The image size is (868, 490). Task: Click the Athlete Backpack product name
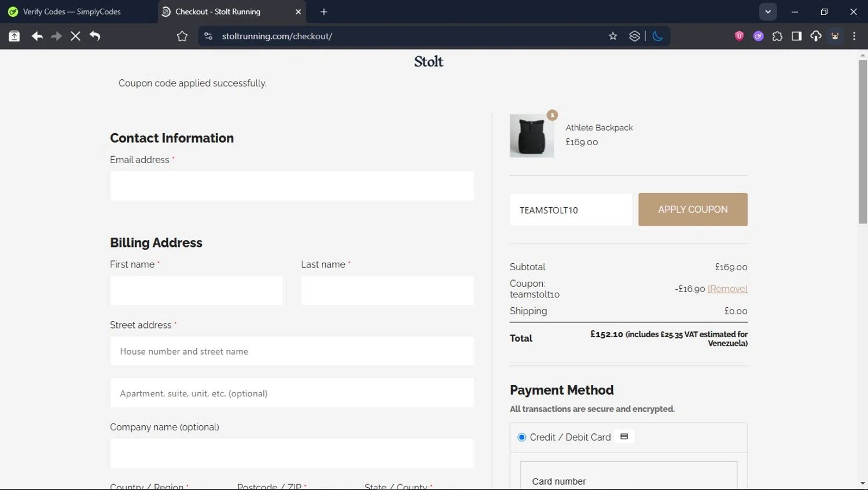(x=599, y=127)
